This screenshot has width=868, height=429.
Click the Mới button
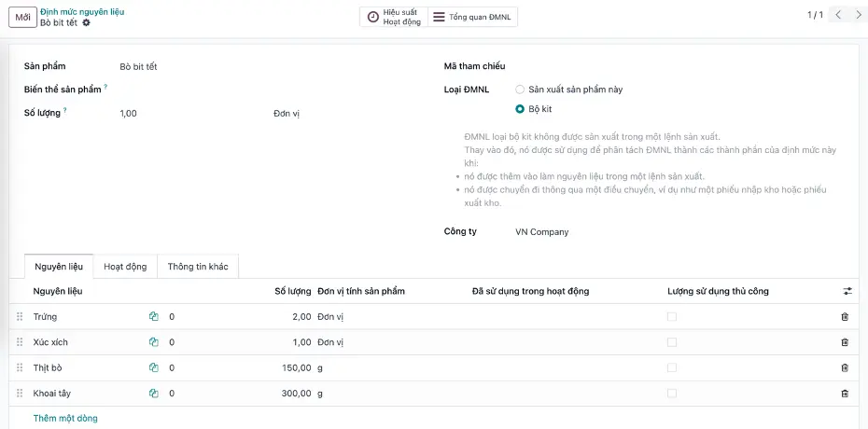22,17
